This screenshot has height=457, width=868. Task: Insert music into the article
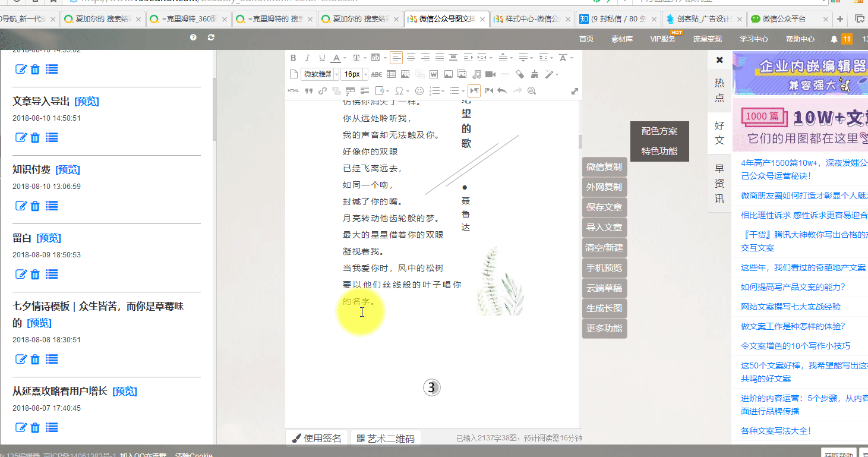pos(476,74)
